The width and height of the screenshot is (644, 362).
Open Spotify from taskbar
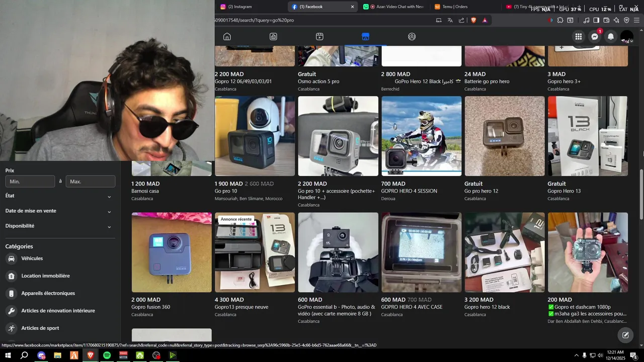click(107, 355)
